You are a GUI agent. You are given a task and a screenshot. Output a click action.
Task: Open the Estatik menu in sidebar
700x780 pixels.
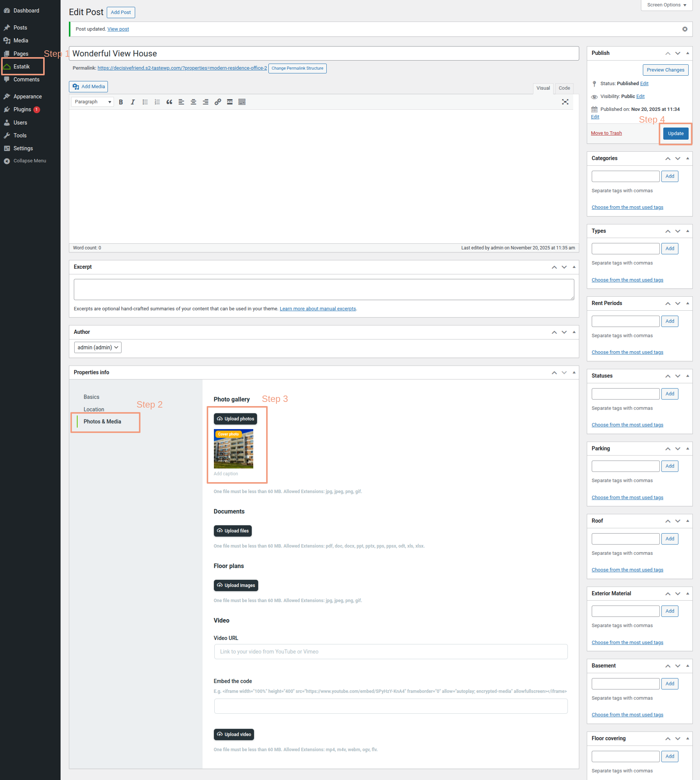(22, 67)
